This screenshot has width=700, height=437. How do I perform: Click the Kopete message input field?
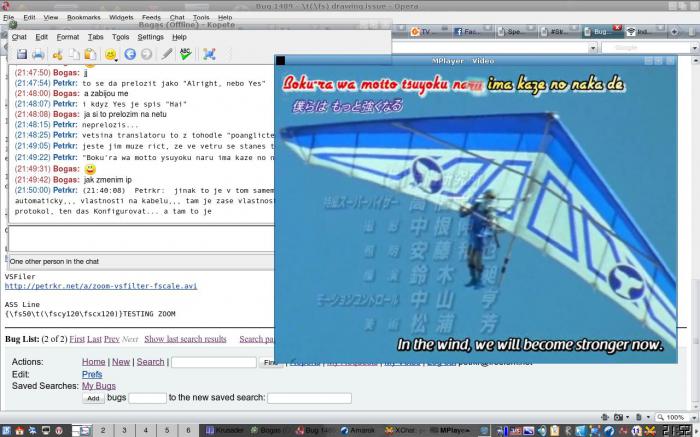click(x=141, y=239)
